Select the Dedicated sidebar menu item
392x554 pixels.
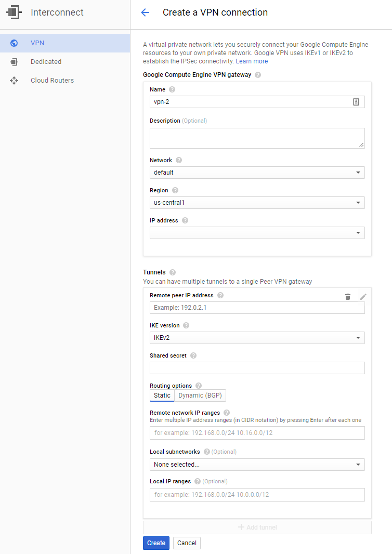click(65, 62)
